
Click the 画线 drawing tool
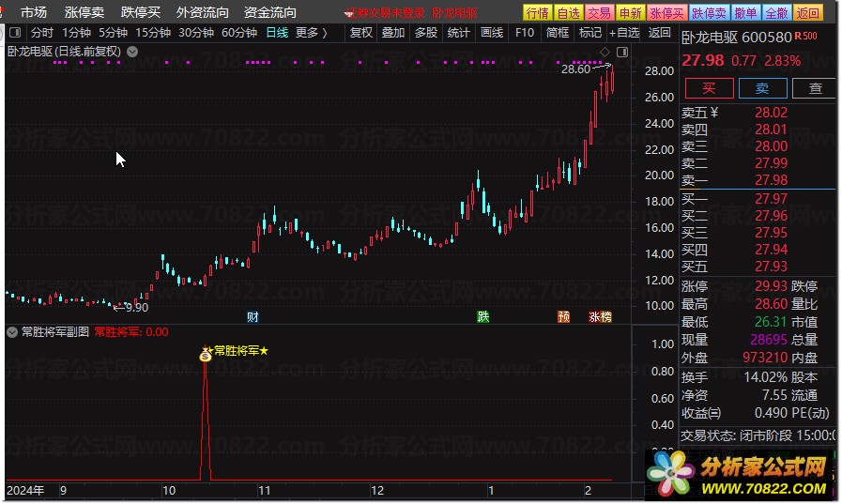(491, 33)
